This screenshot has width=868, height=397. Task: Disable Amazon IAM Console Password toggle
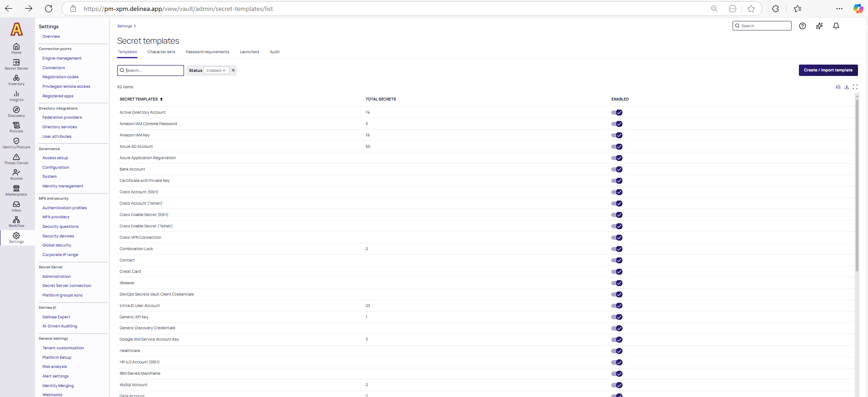click(617, 124)
